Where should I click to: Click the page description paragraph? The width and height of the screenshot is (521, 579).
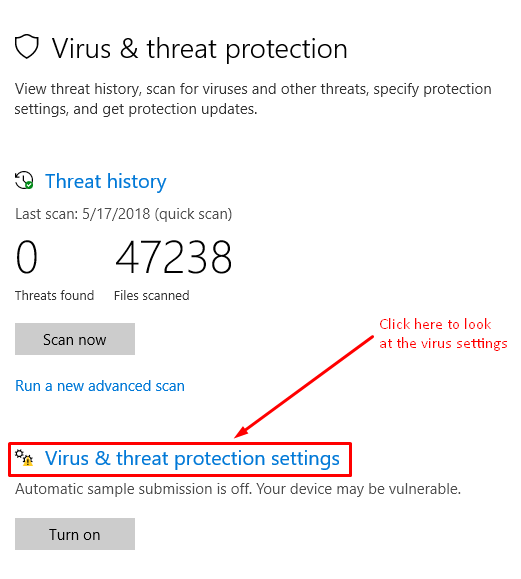253,99
